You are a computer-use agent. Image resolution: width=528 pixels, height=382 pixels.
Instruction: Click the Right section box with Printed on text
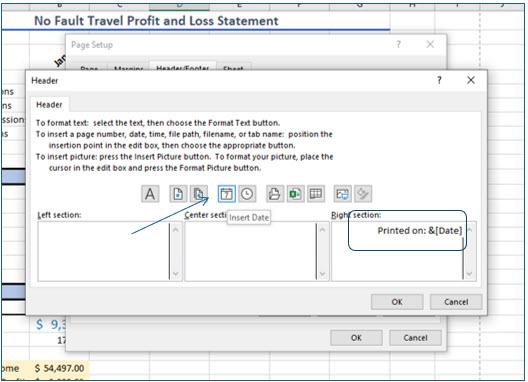pos(397,251)
